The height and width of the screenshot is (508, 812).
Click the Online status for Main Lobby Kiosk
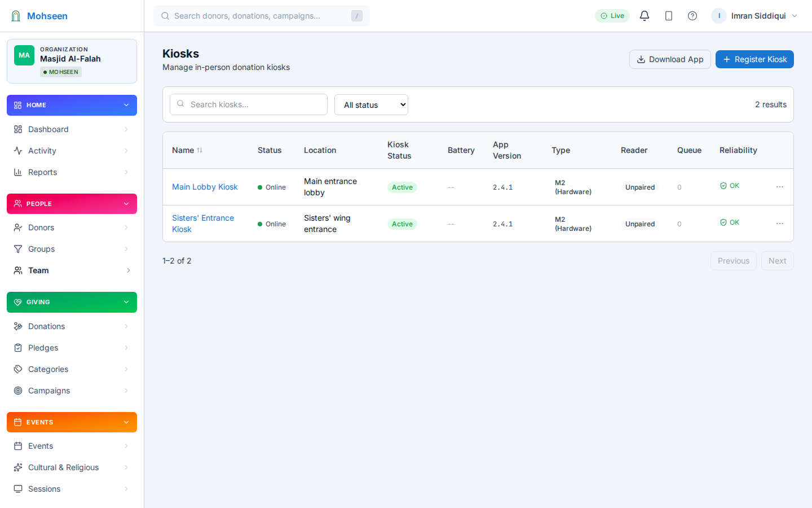click(272, 187)
